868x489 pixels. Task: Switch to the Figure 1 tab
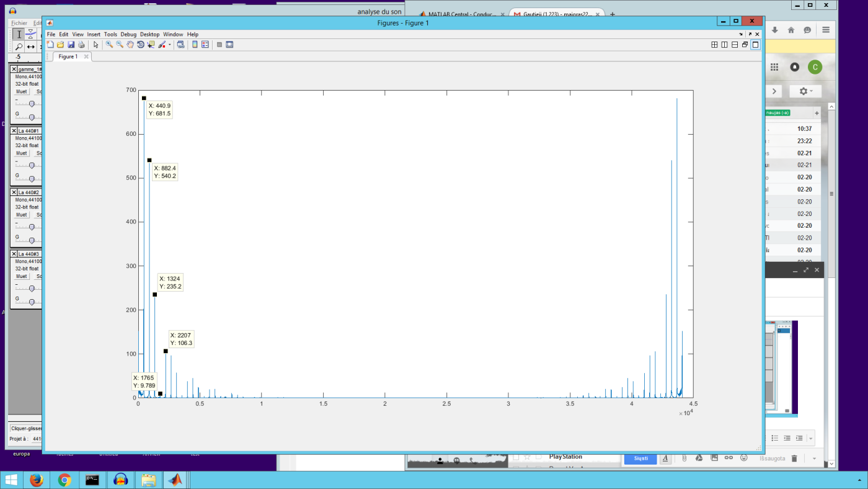coord(68,56)
